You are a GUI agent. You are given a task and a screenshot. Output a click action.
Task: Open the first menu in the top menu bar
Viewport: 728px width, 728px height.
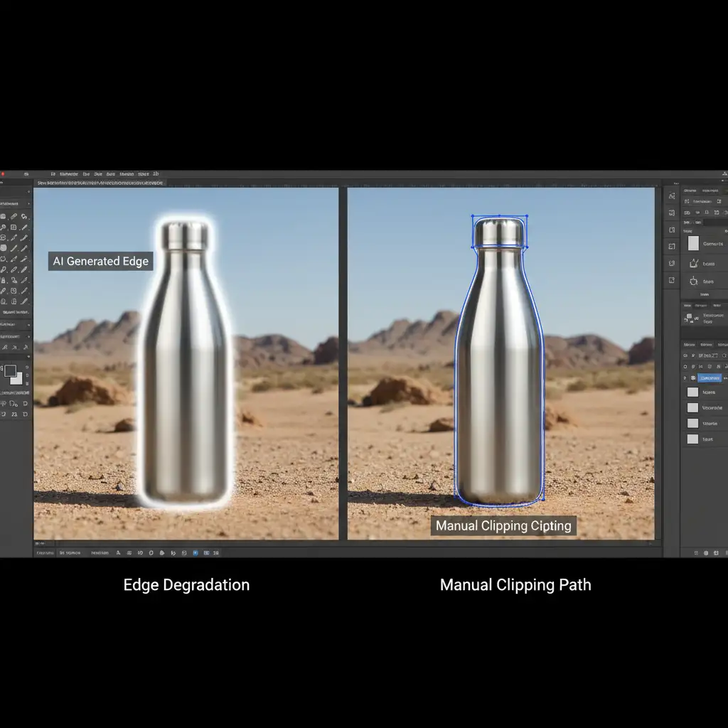click(x=53, y=173)
